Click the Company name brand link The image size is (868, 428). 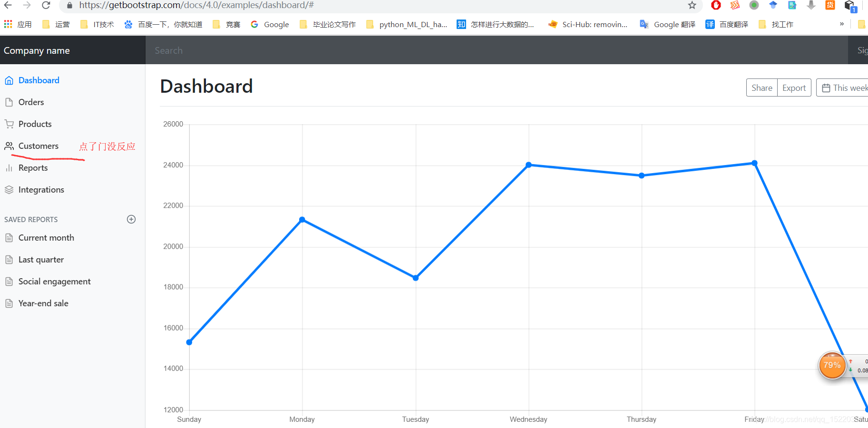37,50
